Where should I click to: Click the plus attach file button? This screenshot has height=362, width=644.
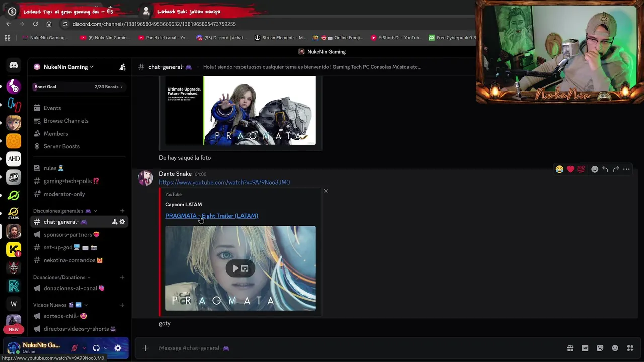coord(145,348)
